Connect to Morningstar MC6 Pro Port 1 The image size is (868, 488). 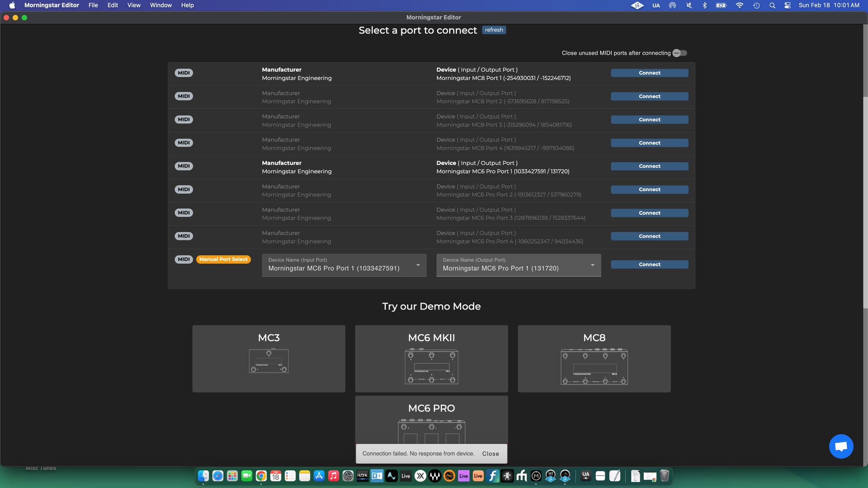(x=649, y=166)
